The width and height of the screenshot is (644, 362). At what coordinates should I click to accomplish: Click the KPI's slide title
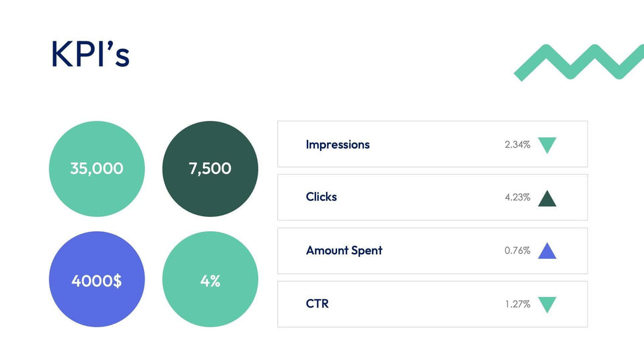pos(91,55)
